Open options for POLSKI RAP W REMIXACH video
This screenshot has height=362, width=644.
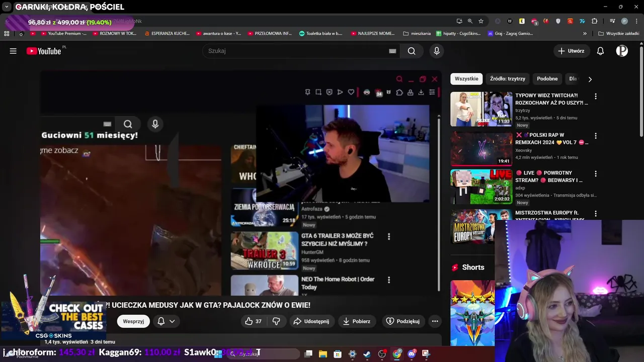point(596,136)
